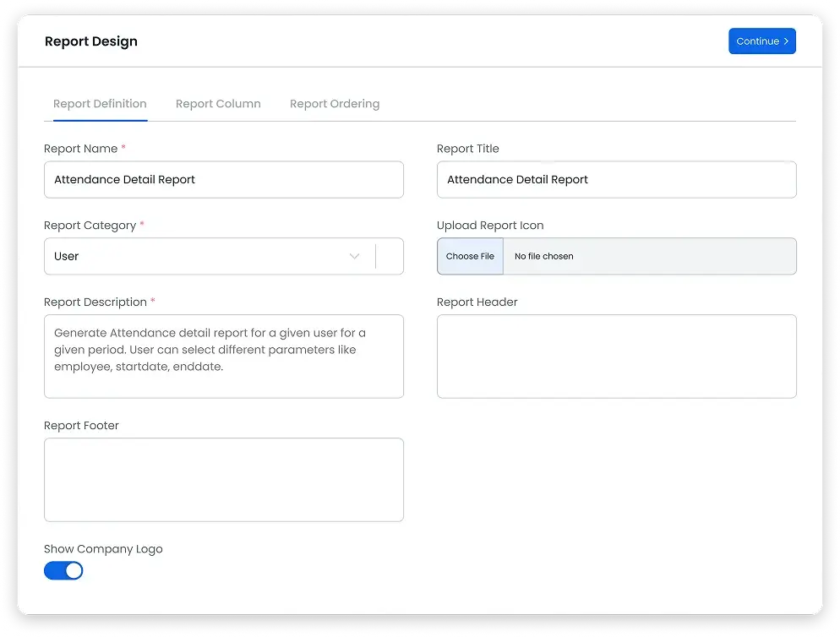Open the Report Column tab
Viewport: 840px width, 637px height.
[x=218, y=104]
